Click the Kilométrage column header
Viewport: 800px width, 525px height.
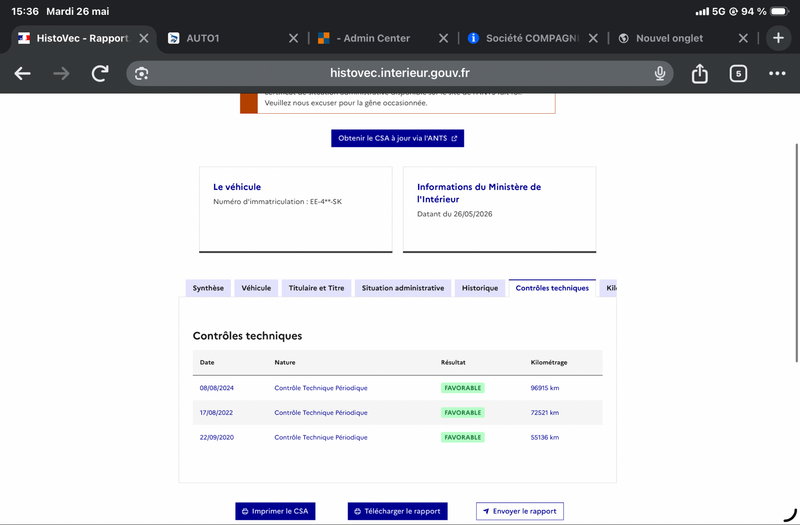(x=549, y=362)
